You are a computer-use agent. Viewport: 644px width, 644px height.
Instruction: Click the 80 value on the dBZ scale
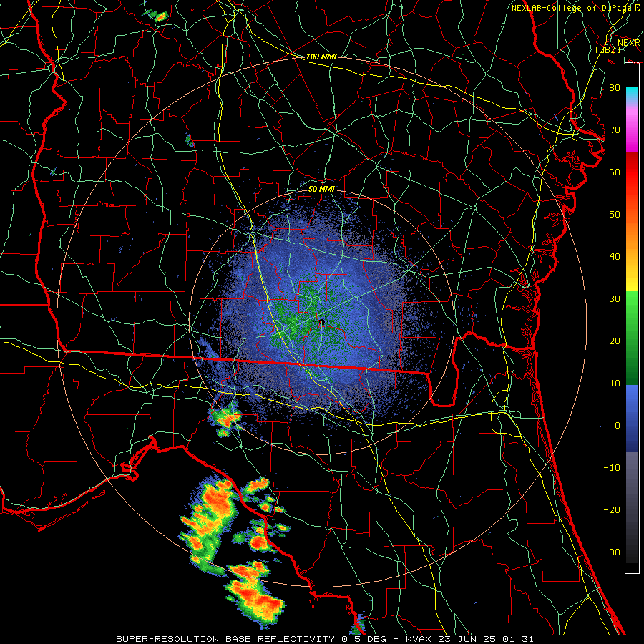[615, 88]
